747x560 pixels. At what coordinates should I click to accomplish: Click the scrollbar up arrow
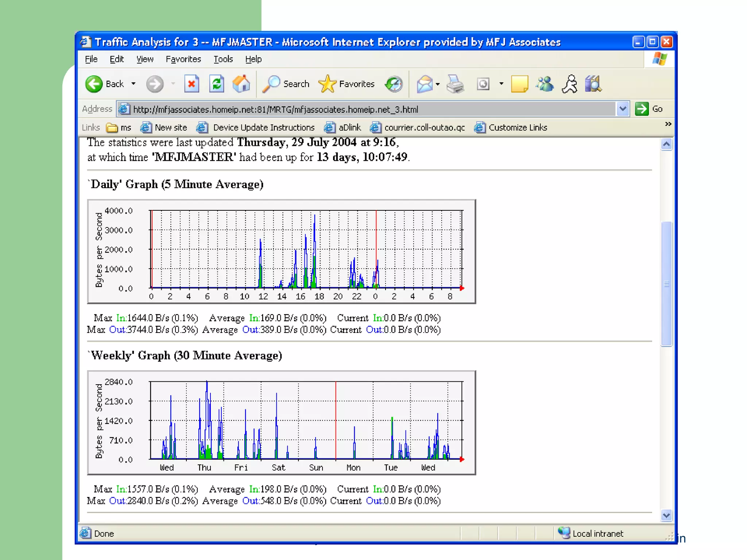(x=666, y=144)
